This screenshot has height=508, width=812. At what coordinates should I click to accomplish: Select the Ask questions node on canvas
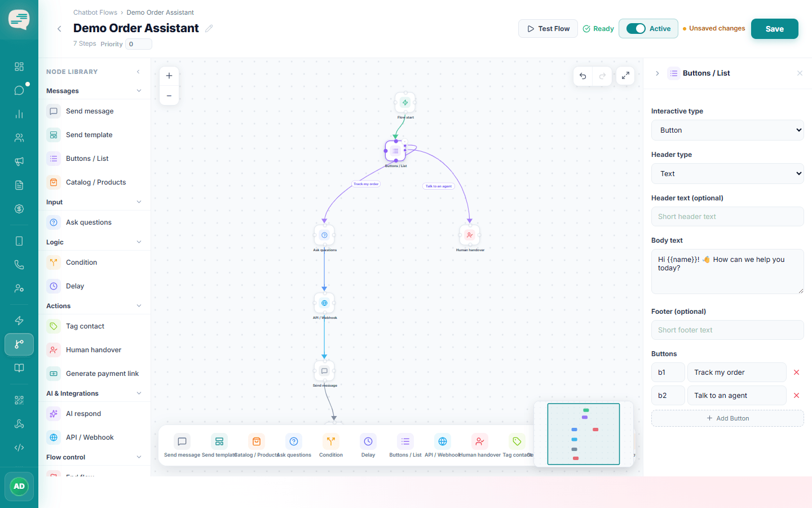pos(324,235)
